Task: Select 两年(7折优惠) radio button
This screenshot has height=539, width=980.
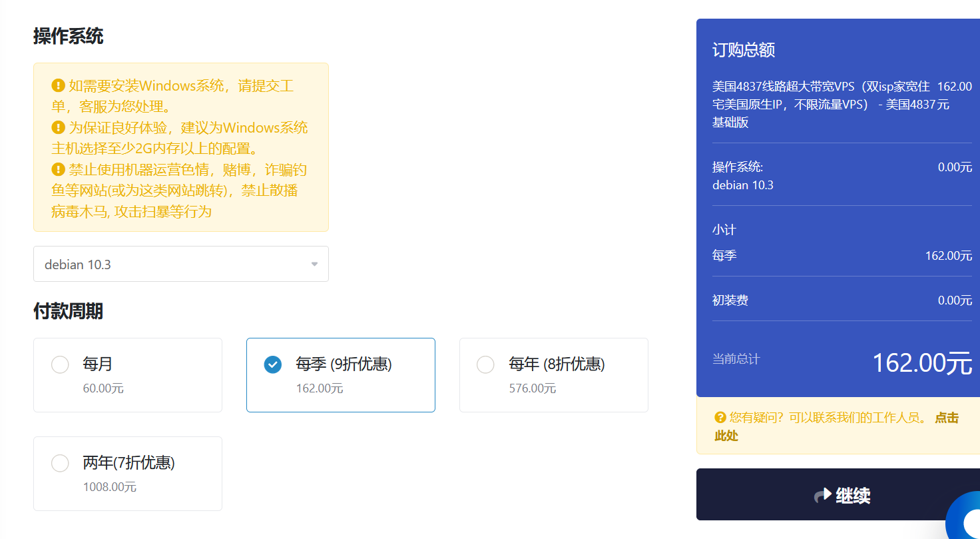Action: (x=60, y=463)
